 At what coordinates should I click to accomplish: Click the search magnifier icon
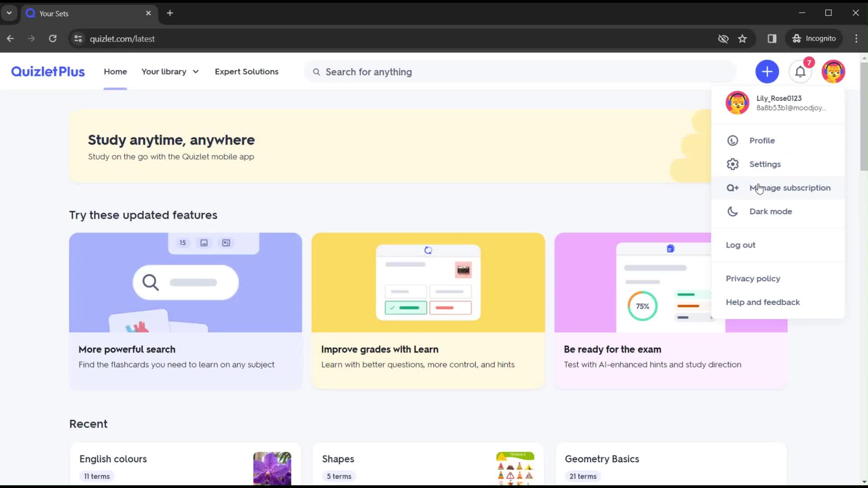coord(316,72)
